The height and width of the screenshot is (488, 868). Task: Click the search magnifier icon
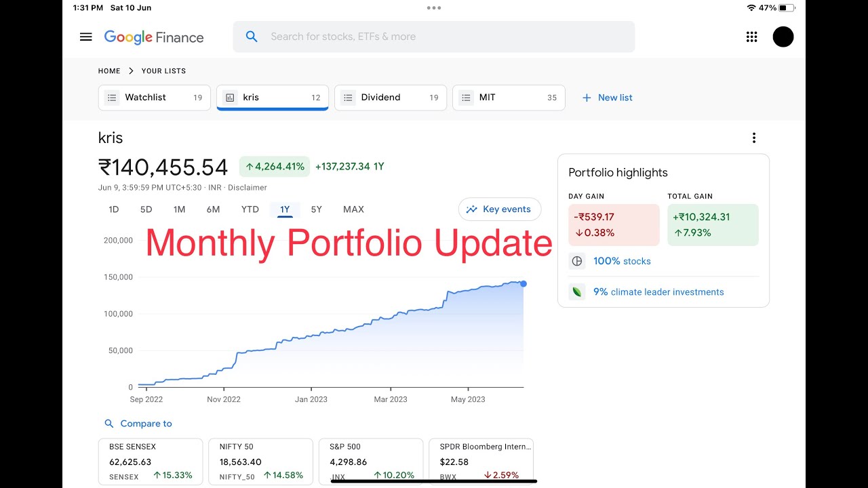tap(252, 37)
